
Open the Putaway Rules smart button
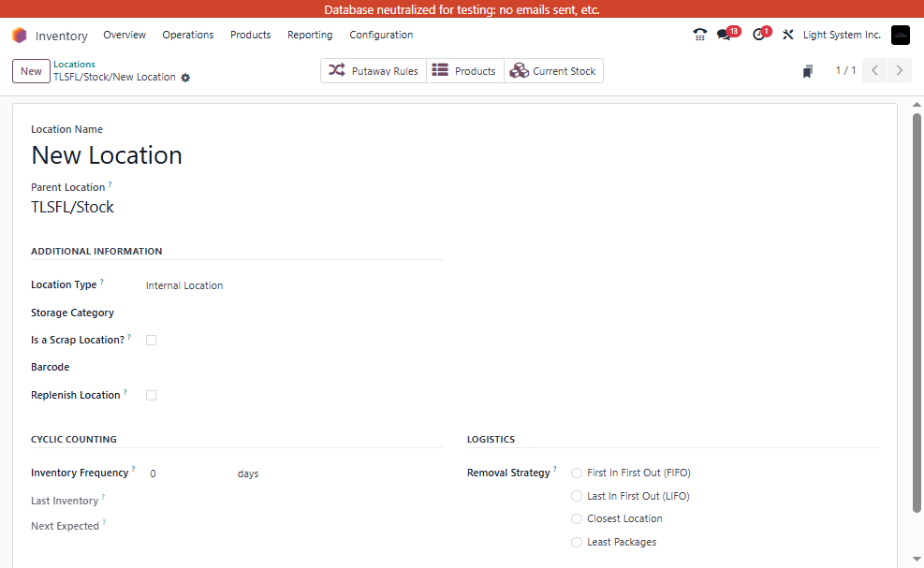(x=374, y=71)
